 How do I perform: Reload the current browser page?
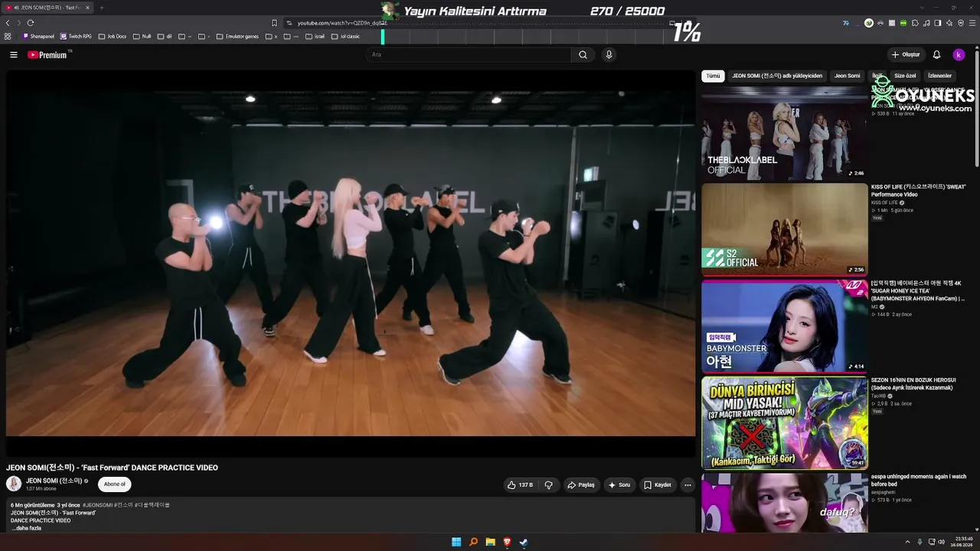[31, 23]
